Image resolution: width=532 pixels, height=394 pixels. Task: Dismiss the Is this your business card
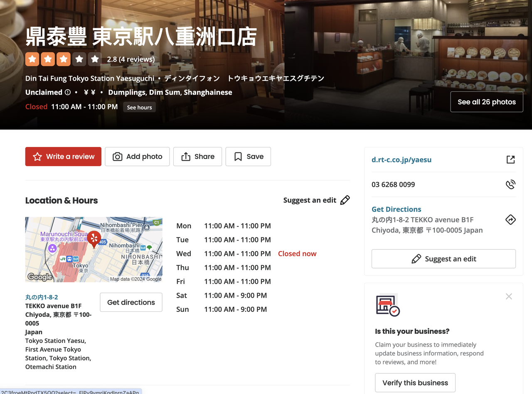pyautogui.click(x=509, y=296)
